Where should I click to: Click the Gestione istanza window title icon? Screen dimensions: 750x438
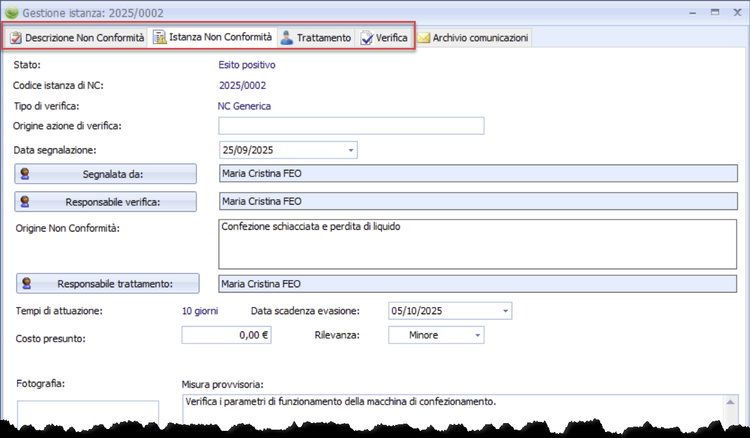[13, 13]
